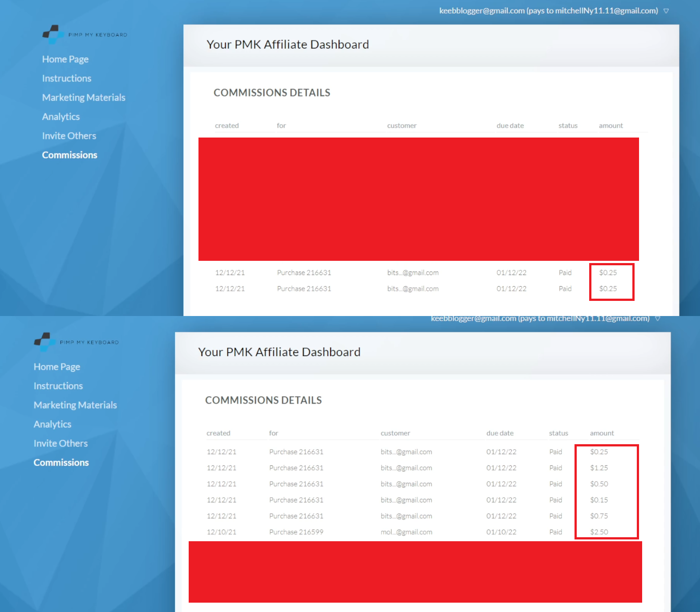
Task: Click the 'status' column header in lower dashboard
Action: point(558,433)
